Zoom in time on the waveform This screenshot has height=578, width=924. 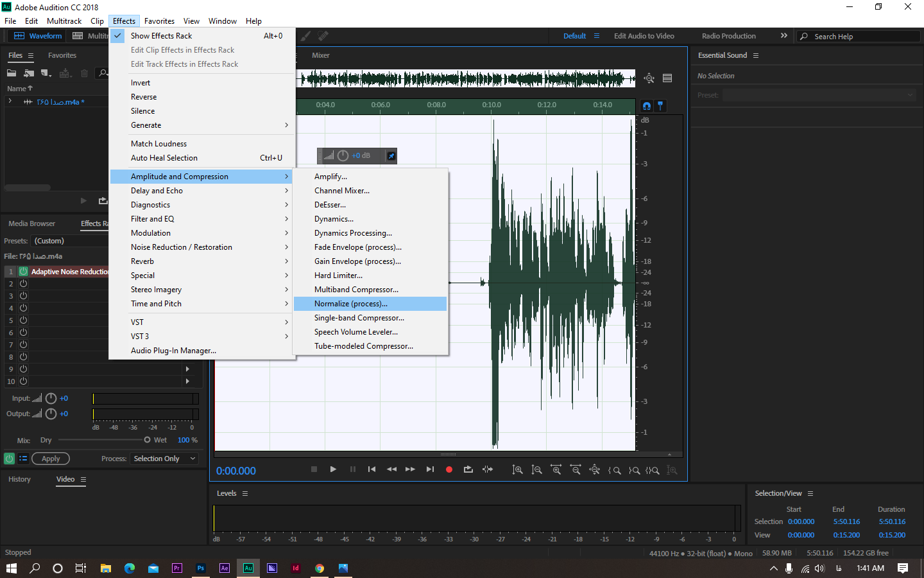(x=556, y=470)
